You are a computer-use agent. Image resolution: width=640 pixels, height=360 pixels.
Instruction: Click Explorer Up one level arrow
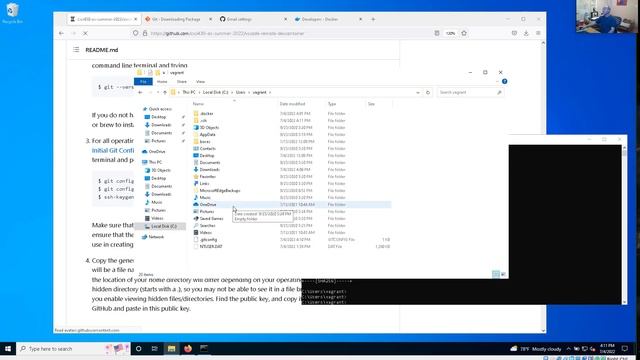point(165,93)
